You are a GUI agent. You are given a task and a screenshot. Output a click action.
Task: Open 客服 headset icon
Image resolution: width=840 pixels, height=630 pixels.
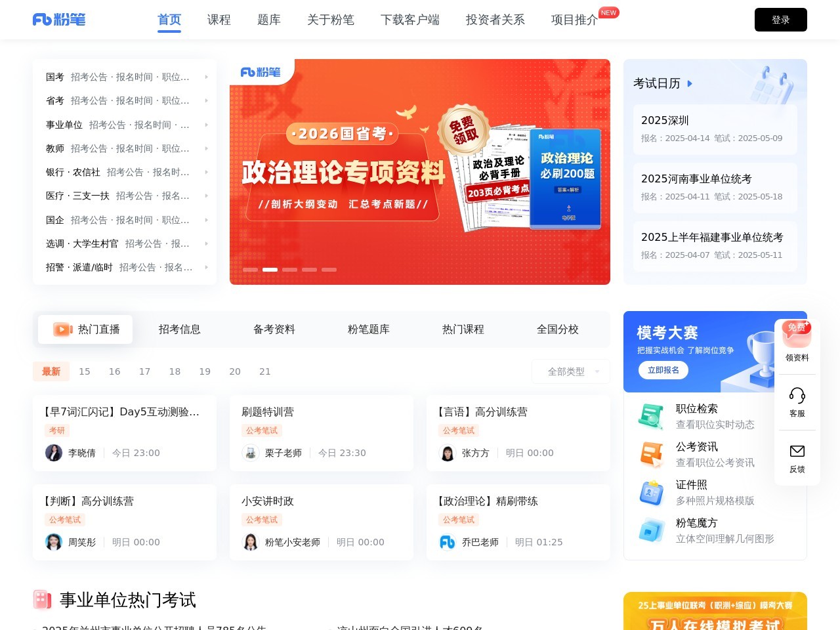pos(797,395)
